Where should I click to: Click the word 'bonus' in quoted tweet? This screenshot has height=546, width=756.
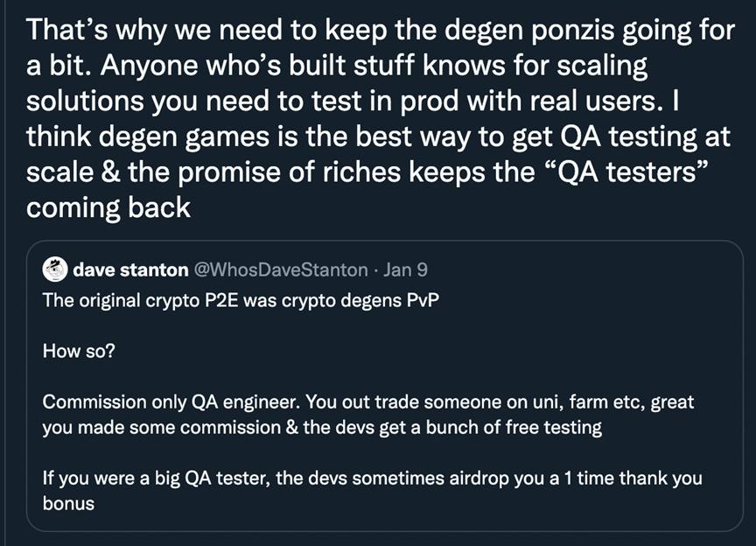[x=67, y=505]
